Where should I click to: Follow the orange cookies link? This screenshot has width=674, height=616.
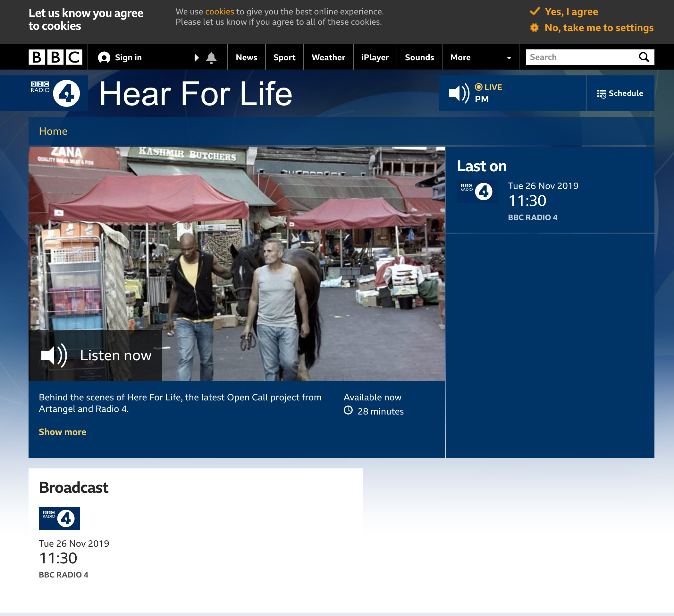220,11
